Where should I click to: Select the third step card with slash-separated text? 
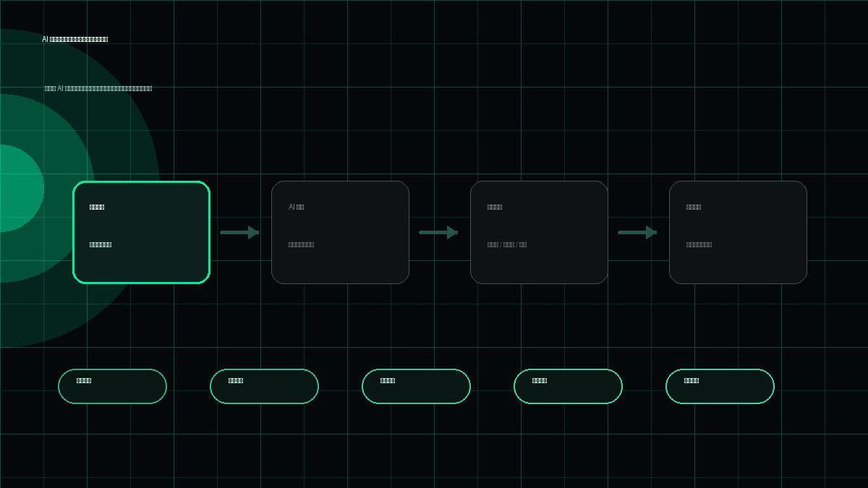[x=540, y=232]
